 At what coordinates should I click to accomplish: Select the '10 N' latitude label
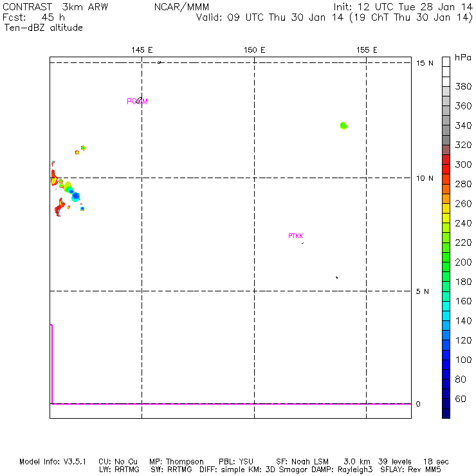point(425,178)
